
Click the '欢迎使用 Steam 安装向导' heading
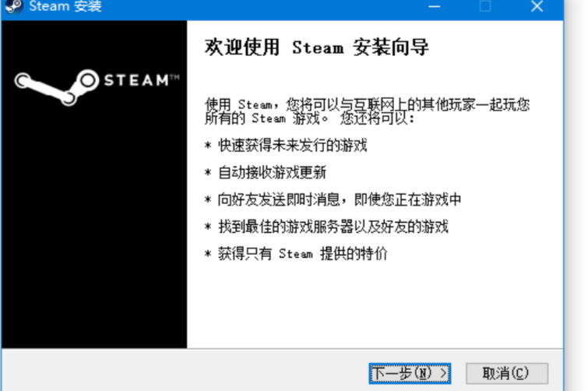(x=316, y=48)
